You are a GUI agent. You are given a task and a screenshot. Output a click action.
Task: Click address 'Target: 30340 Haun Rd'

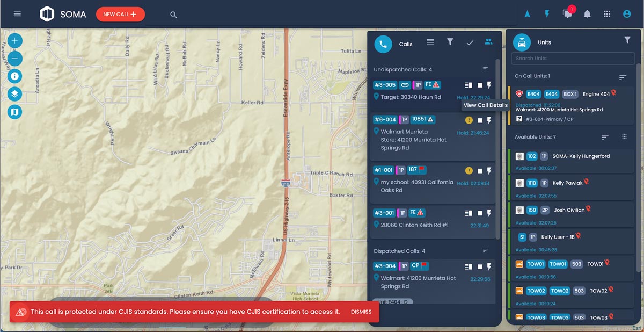point(411,97)
